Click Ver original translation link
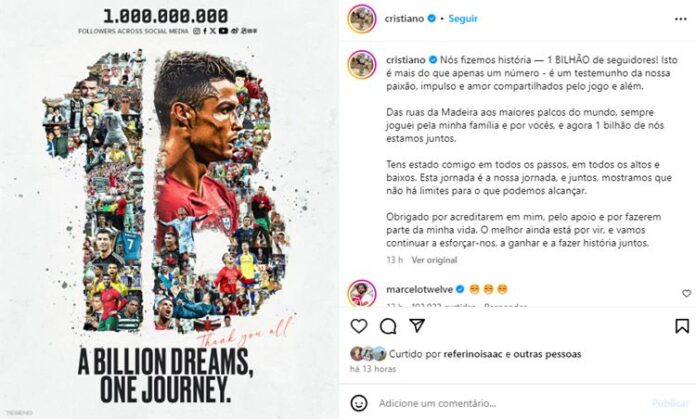 click(434, 260)
